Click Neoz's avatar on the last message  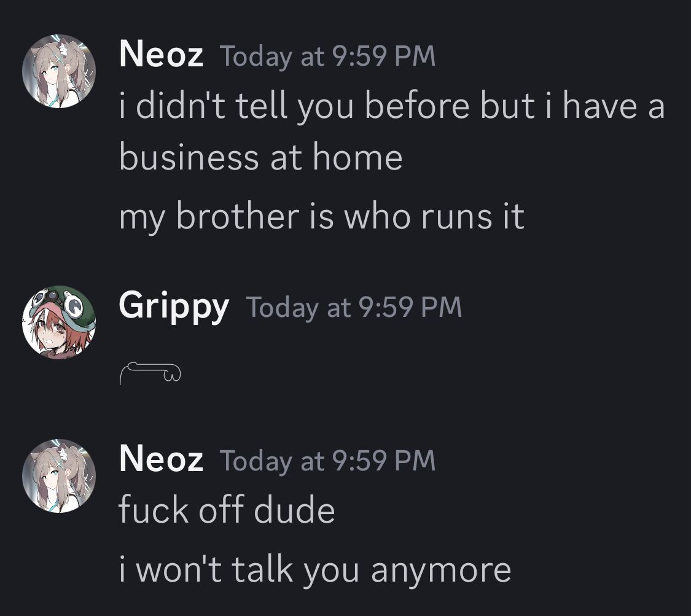coord(59,475)
